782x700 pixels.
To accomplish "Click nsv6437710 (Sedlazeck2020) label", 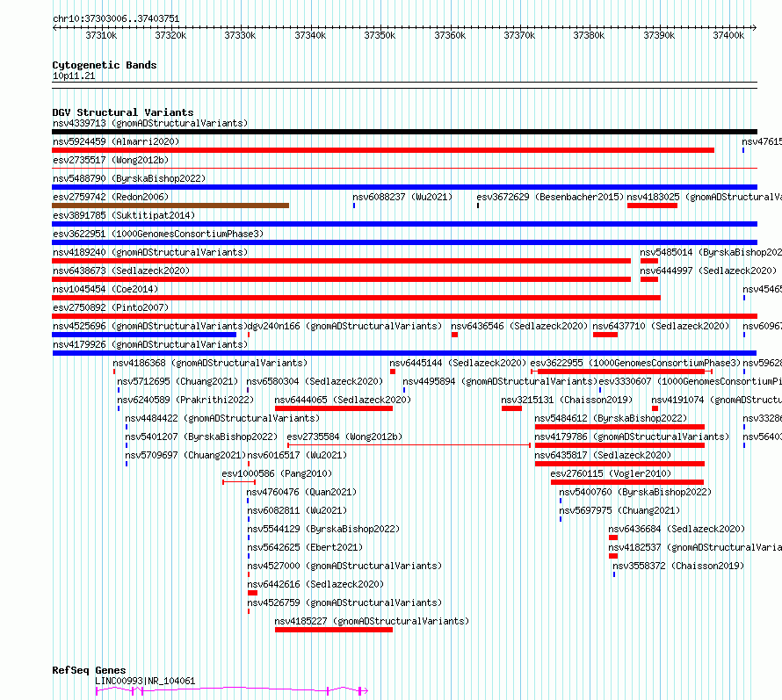I will (x=661, y=326).
